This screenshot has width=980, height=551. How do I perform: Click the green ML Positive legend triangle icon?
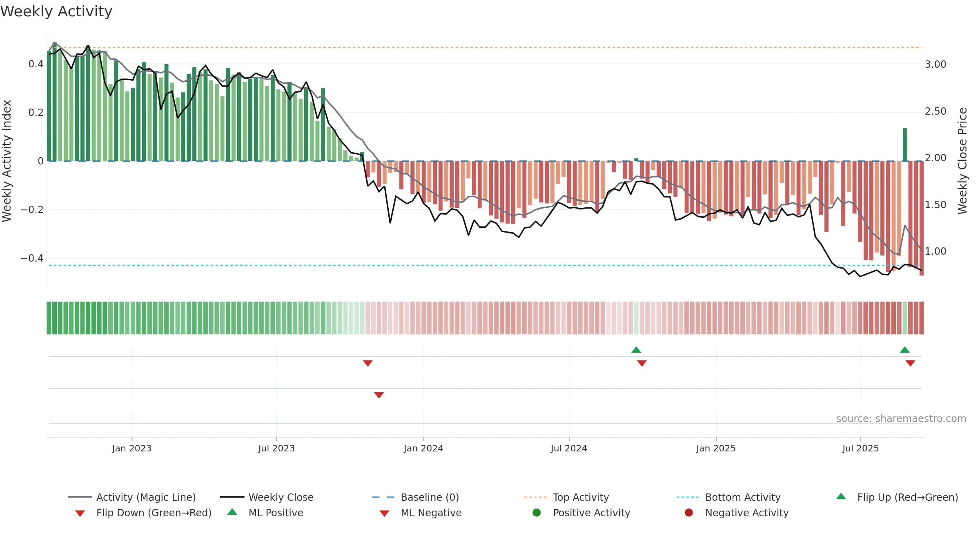(232, 512)
